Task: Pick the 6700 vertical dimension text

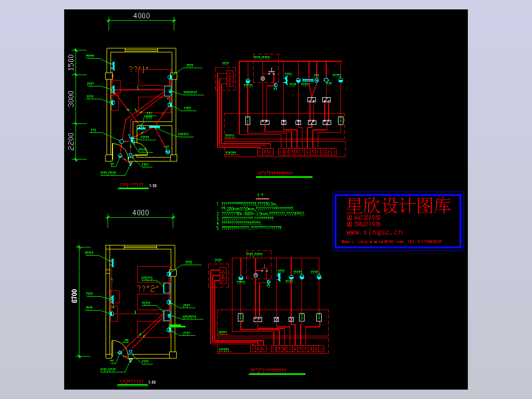Action: click(x=75, y=296)
